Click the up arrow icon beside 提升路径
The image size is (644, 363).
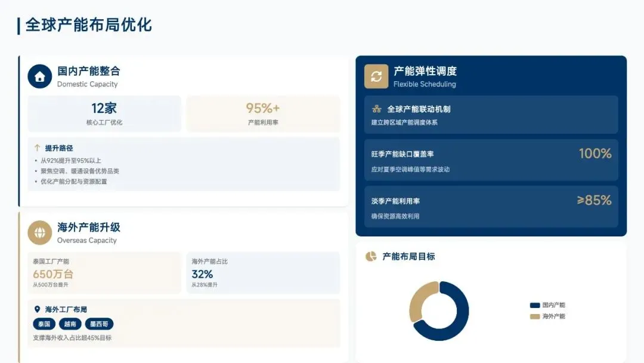point(38,147)
